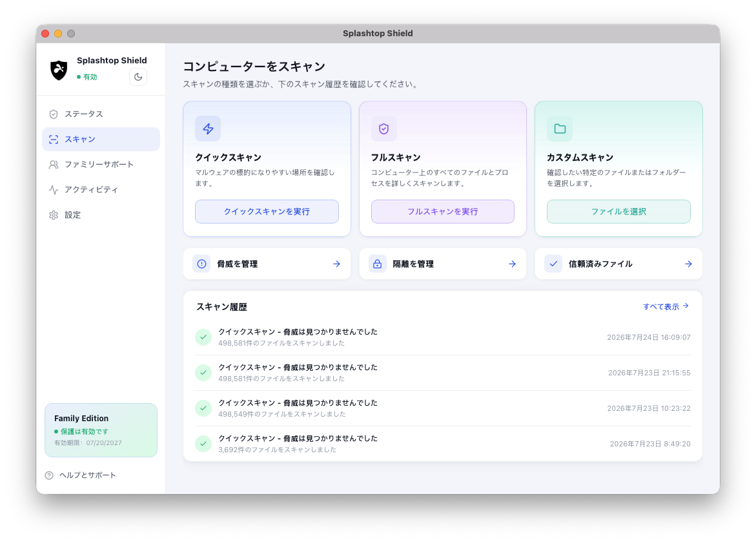Click the 有効期限: 07/20/2027 text
Image resolution: width=756 pixels, height=542 pixels.
coord(88,443)
